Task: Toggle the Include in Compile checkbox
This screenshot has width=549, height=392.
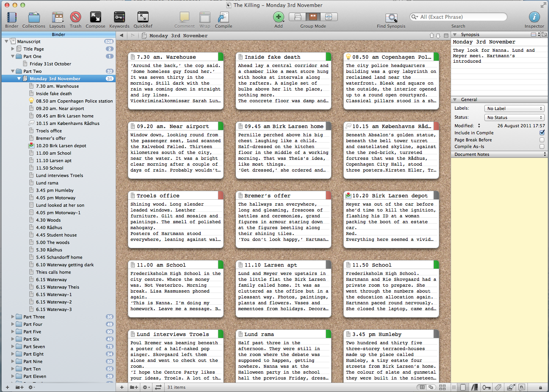Action: pos(542,133)
